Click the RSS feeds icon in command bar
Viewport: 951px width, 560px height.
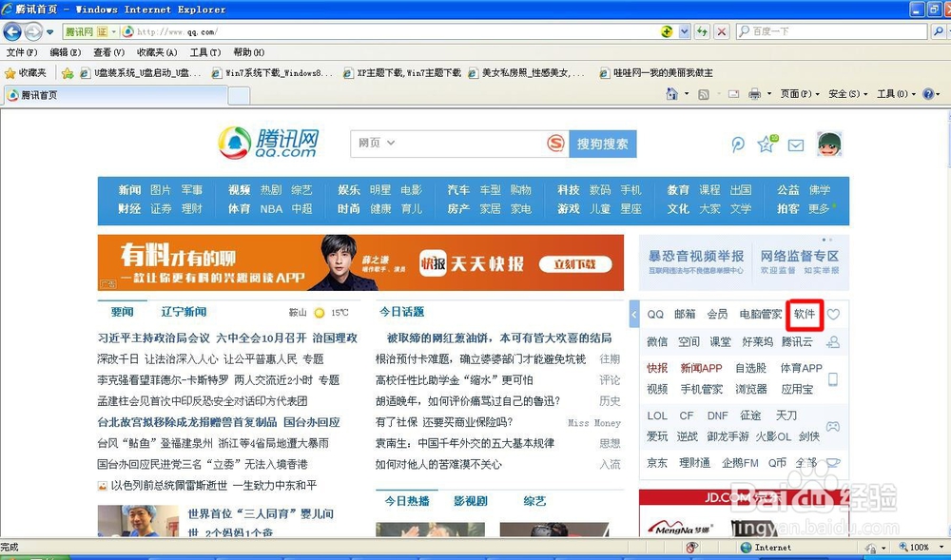704,94
